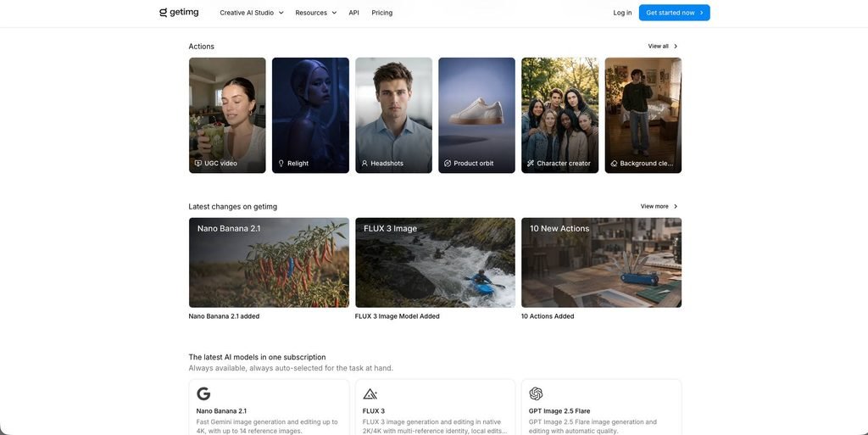This screenshot has height=435, width=868.
Task: Open the API menu item
Action: click(x=353, y=13)
